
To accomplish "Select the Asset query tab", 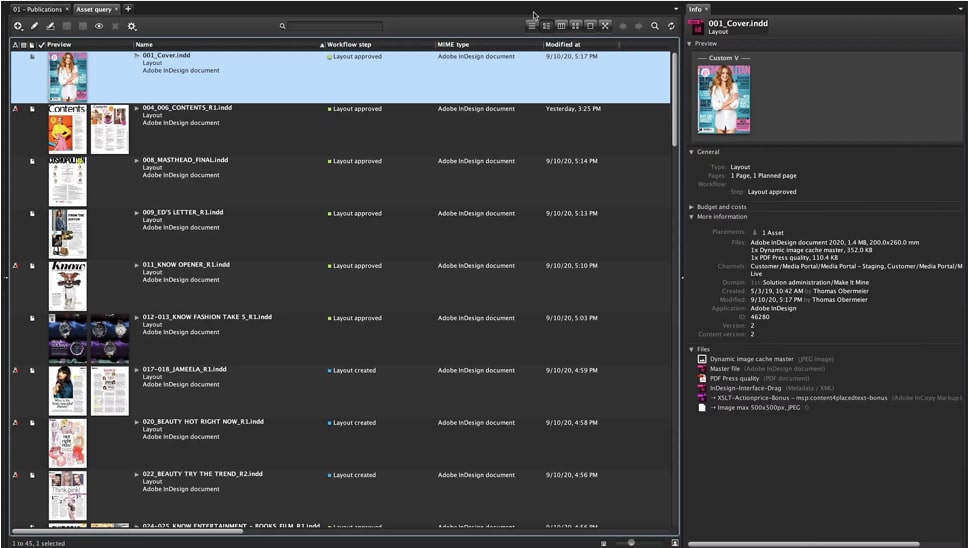I will 94,9.
